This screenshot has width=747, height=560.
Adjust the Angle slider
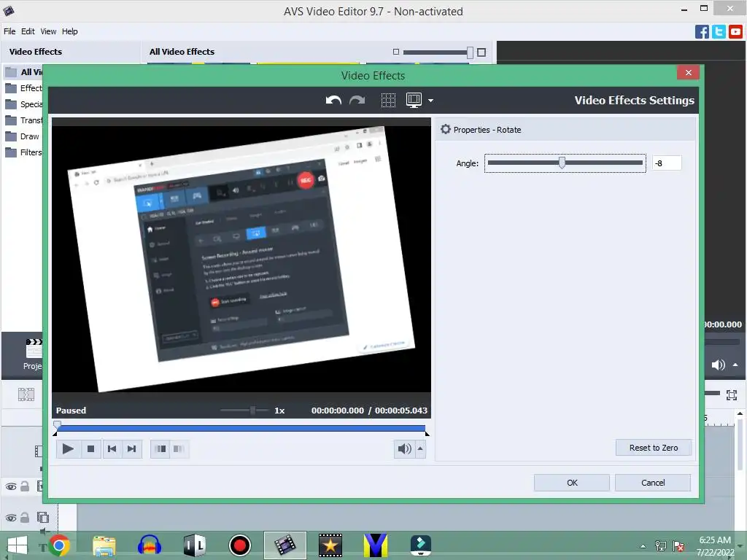click(562, 163)
